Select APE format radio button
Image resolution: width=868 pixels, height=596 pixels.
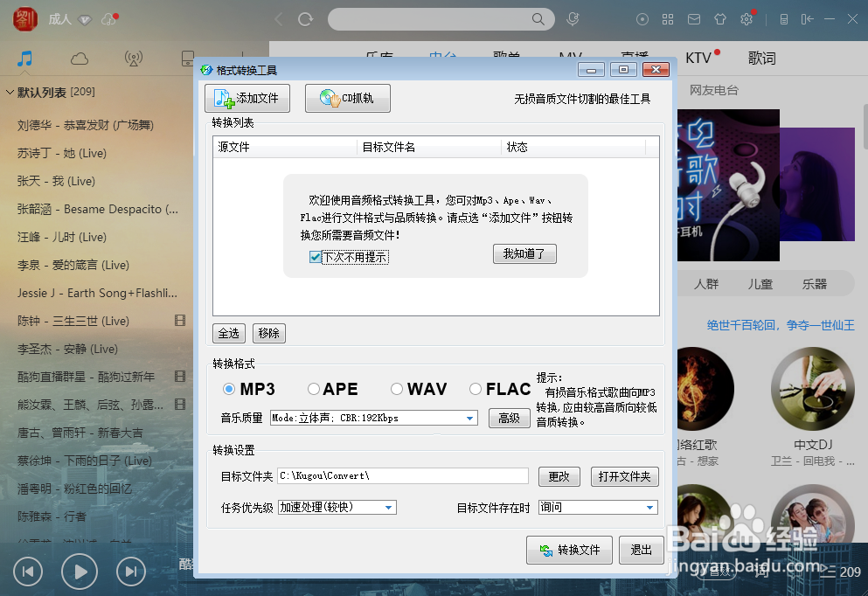[x=313, y=389]
